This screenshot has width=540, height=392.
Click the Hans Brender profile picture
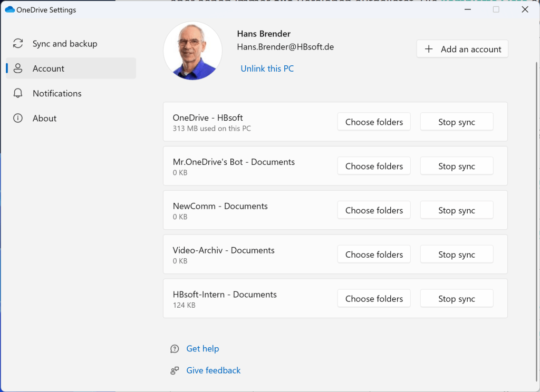pyautogui.click(x=192, y=51)
